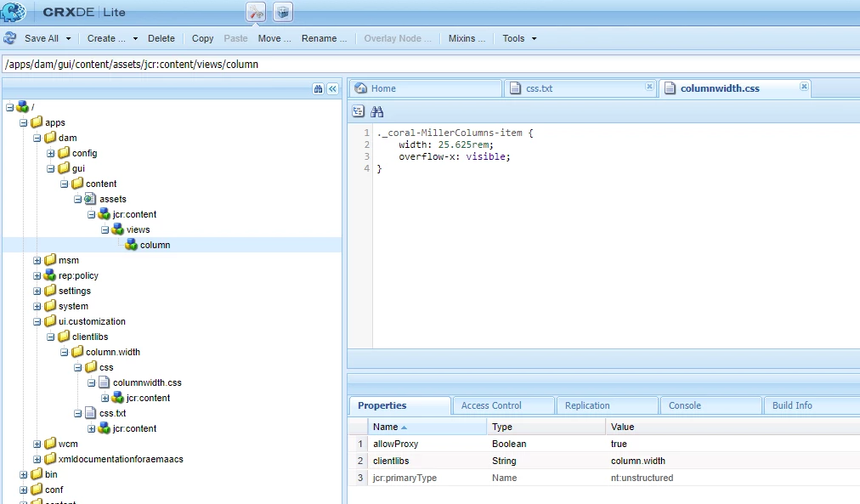Click the Create button
This screenshot has height=504, width=860.
pyautogui.click(x=106, y=38)
